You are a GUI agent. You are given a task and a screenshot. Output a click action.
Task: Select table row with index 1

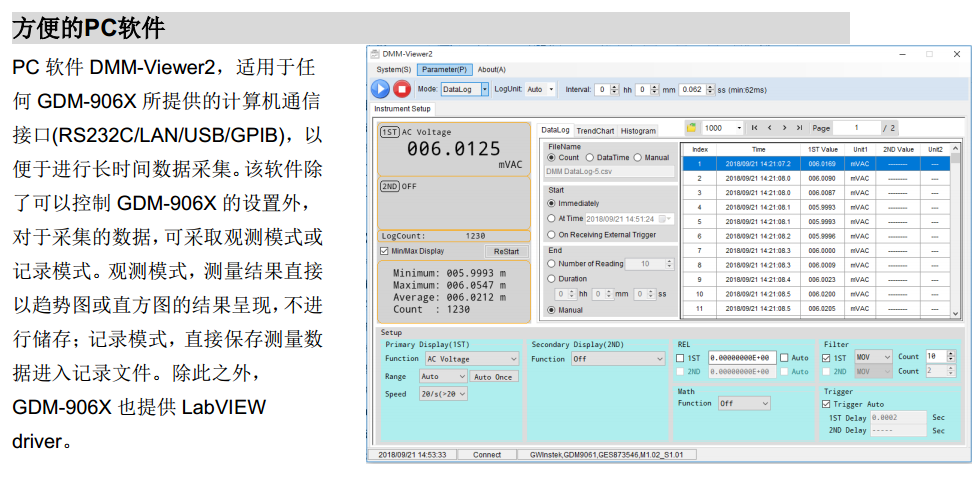pyautogui.click(x=816, y=164)
